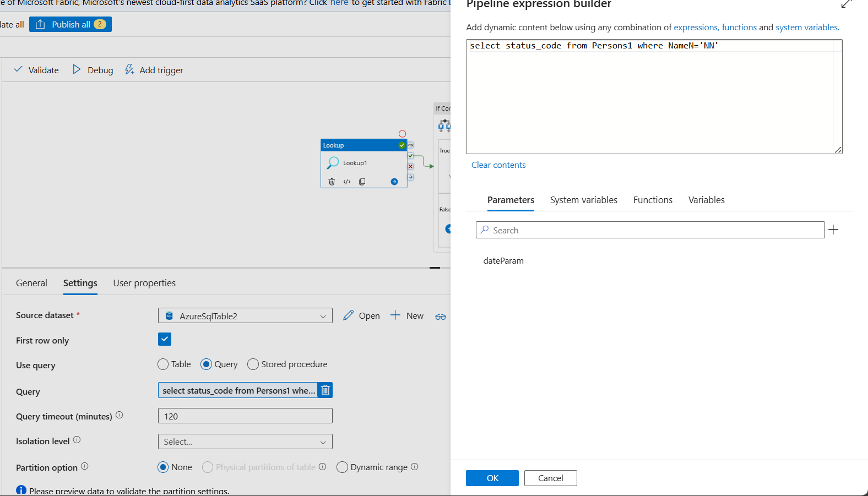Open code view icon on Lookup1 activity
This screenshot has width=868, height=496.
347,182
